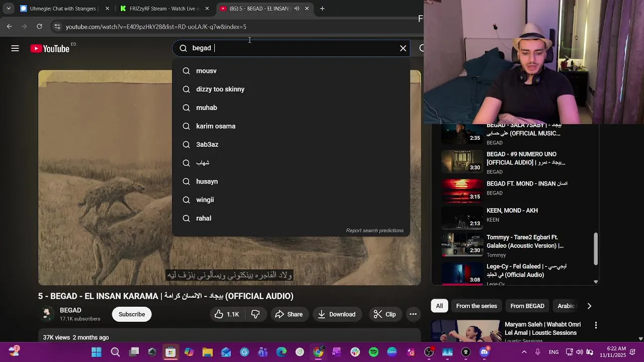This screenshot has height=362, width=644.
Task: Open Maryam Saleh Wahabt Omri video
Action: (544, 329)
